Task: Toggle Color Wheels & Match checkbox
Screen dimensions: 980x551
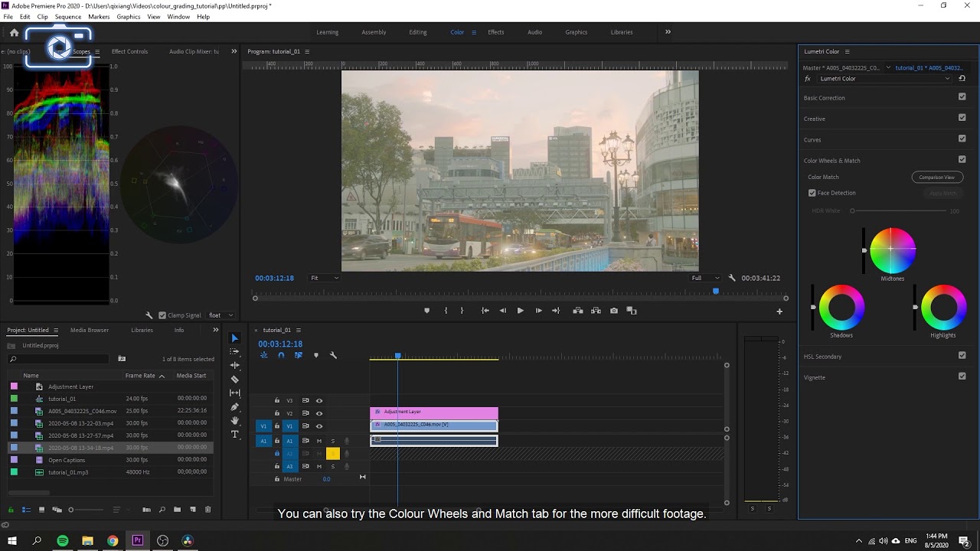Action: click(x=962, y=159)
